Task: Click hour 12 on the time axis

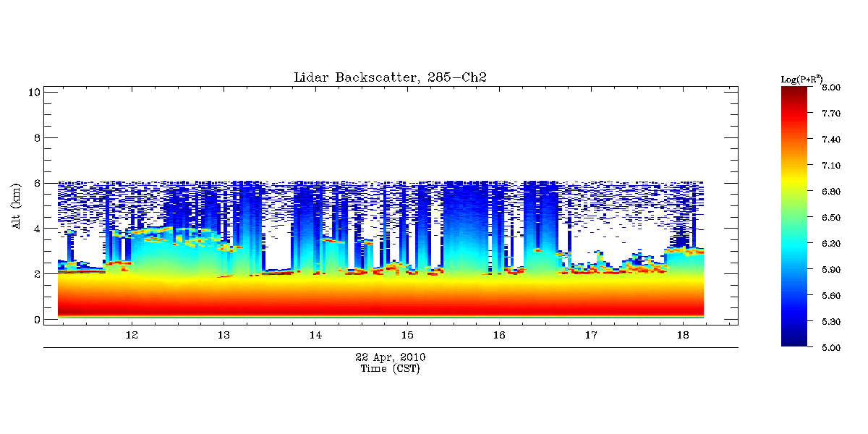Action: tap(132, 336)
